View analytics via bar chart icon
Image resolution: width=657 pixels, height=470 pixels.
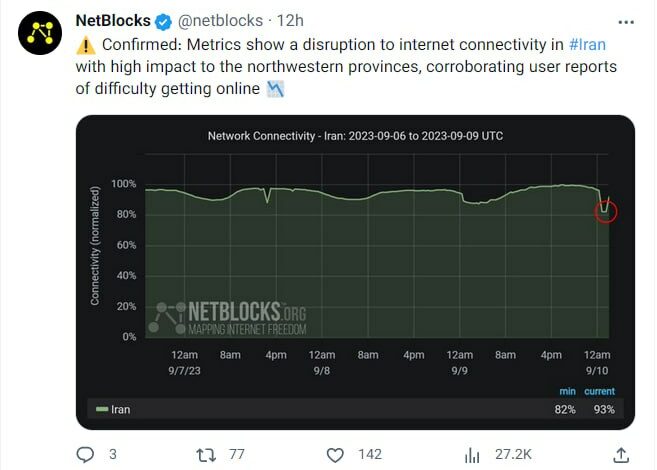472,455
